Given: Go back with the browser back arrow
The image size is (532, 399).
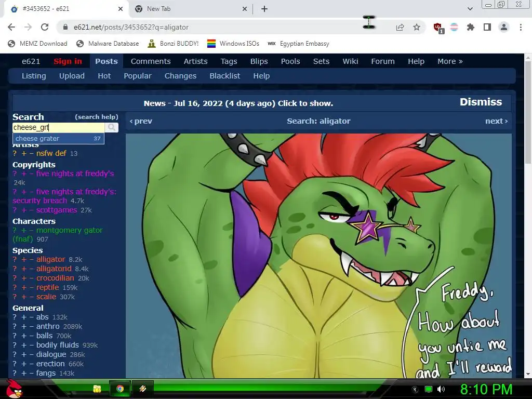Looking at the screenshot, I should 11,27.
